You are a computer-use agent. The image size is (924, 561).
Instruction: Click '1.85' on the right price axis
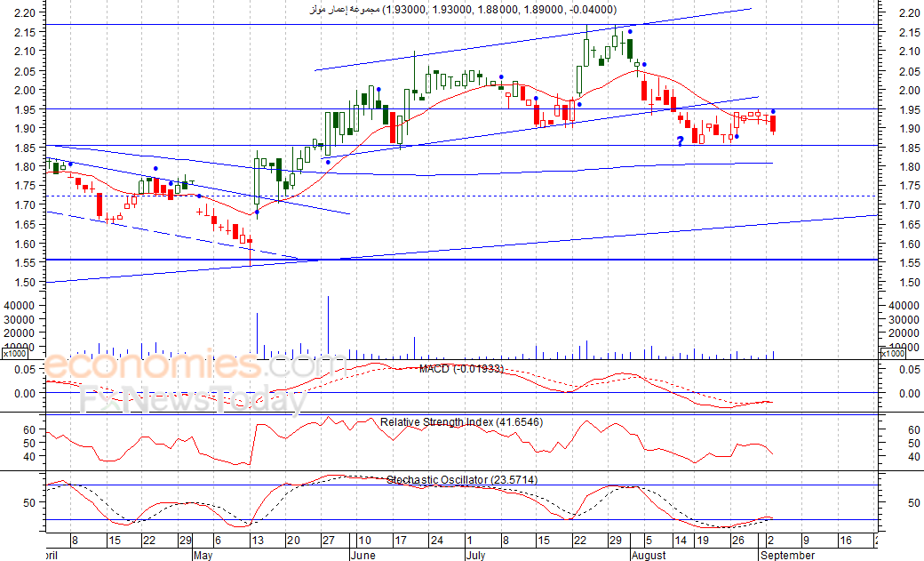tap(910, 148)
